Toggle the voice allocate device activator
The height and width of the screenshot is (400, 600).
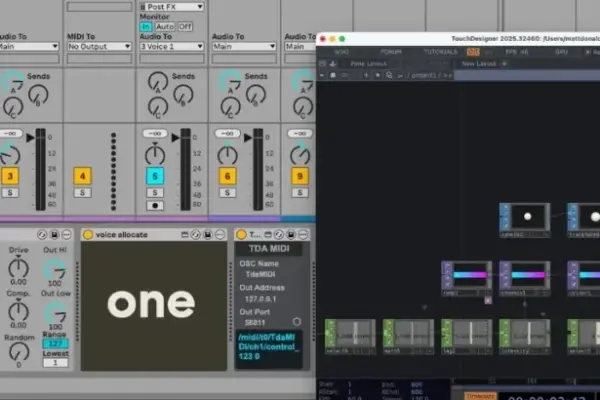point(88,235)
